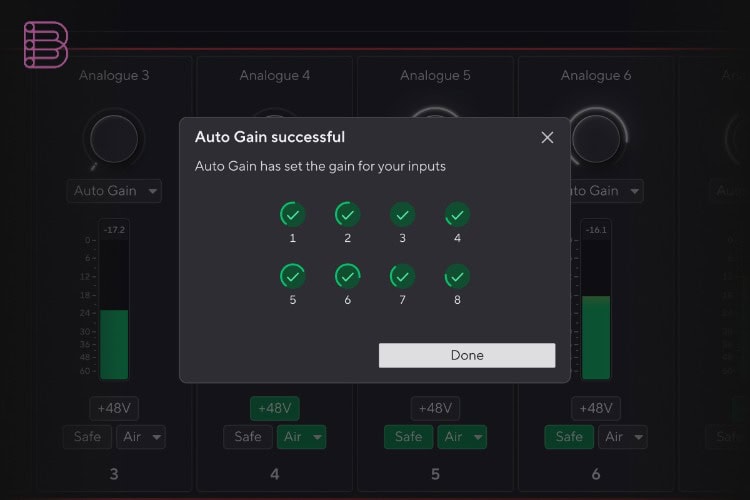
Task: Open Air mode dropdown on channel 3
Action: click(141, 437)
